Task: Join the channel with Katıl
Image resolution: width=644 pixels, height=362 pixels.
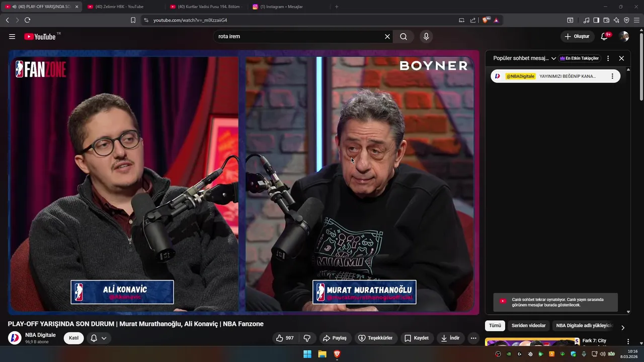Action: [73, 338]
